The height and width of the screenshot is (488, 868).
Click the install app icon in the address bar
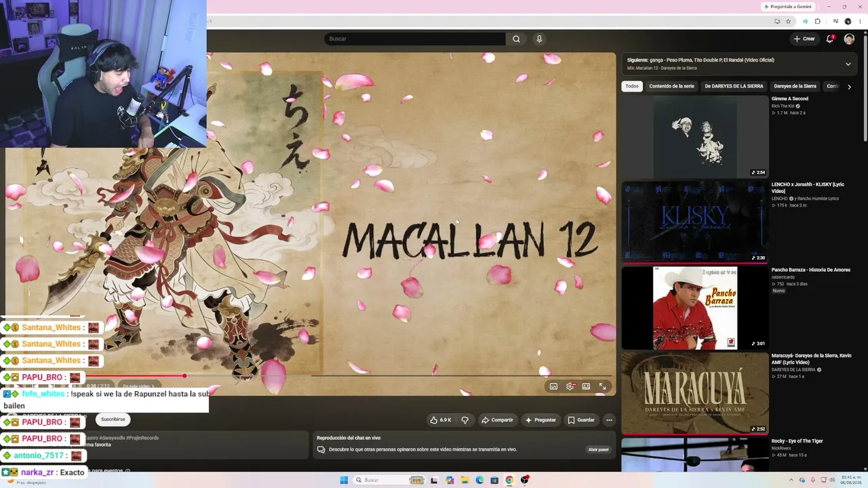point(777,22)
